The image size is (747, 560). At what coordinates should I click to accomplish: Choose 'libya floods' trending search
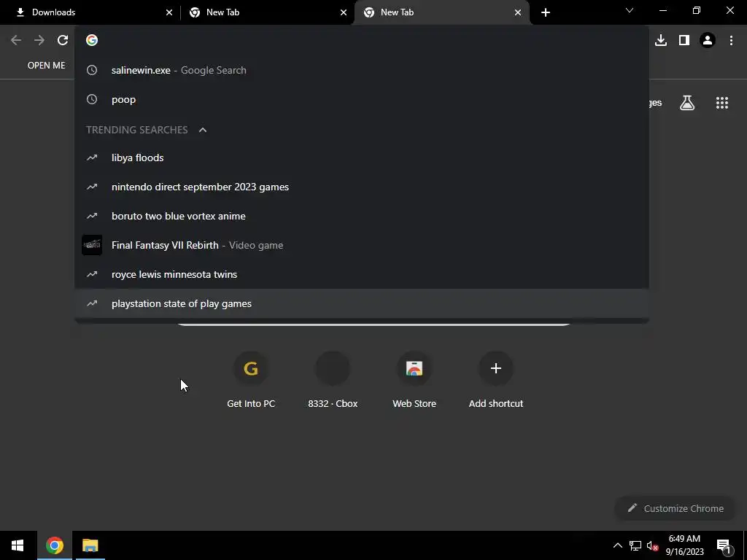(x=362, y=157)
